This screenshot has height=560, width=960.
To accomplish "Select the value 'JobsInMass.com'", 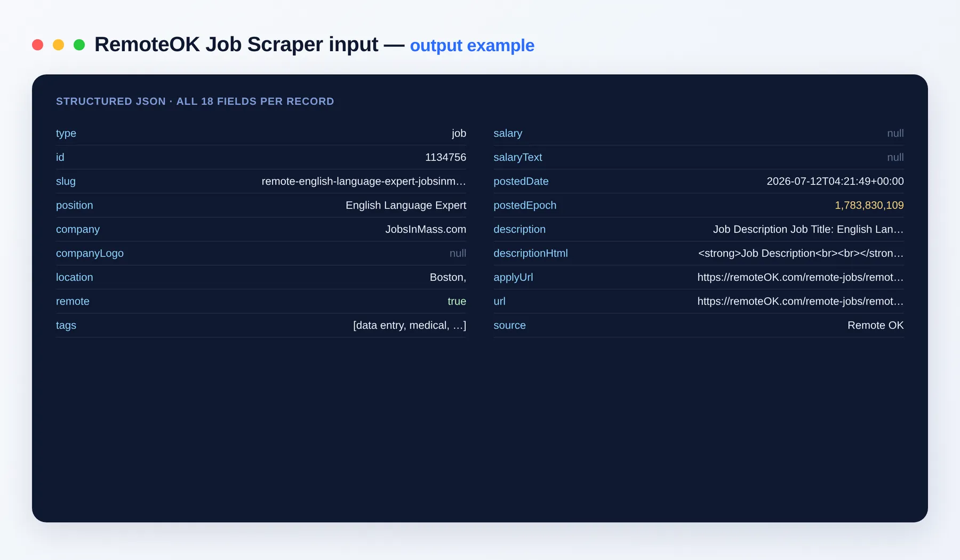I will [426, 229].
